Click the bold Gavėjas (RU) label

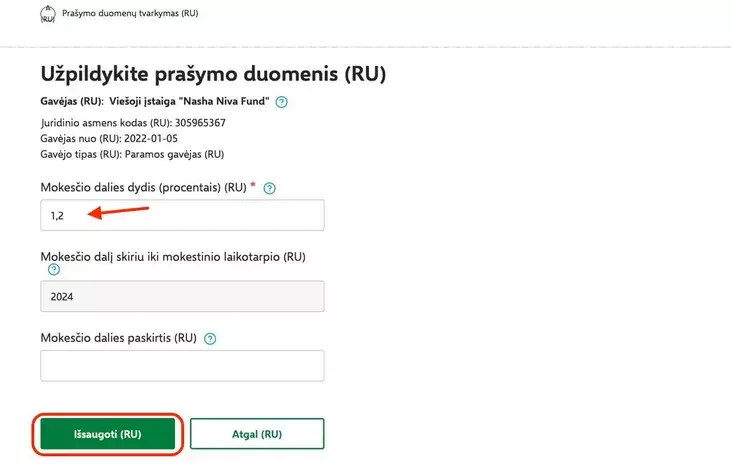pyautogui.click(x=71, y=102)
